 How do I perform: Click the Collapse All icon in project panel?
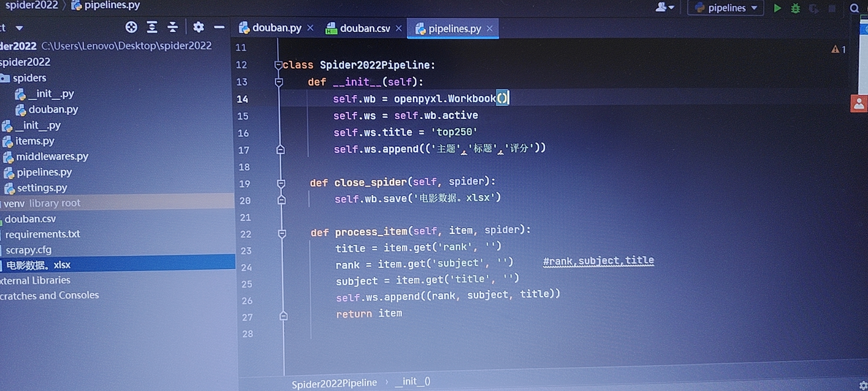[x=173, y=27]
